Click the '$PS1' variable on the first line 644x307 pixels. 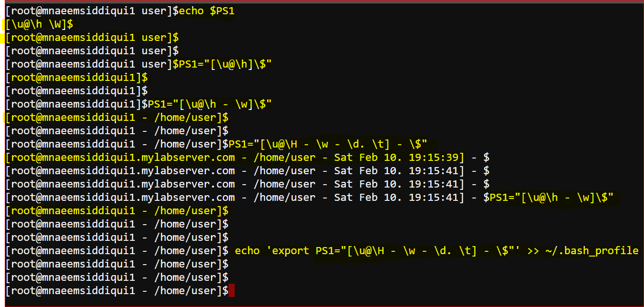222,10
